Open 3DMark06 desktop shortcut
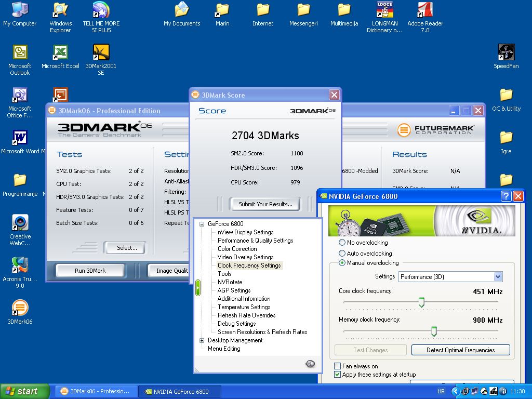The width and height of the screenshot is (532, 399). click(x=20, y=312)
